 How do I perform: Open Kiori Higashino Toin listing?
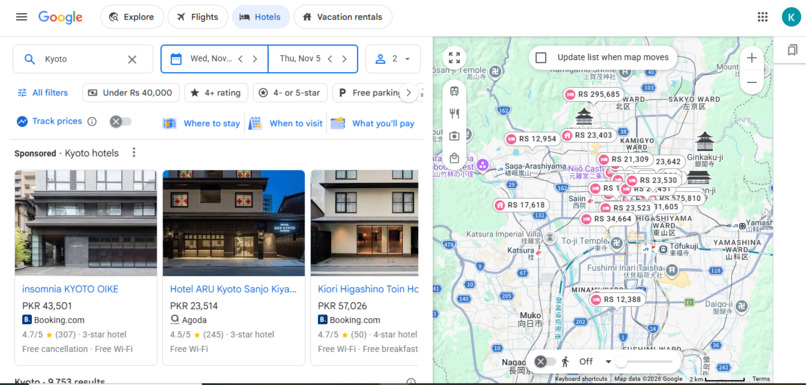368,289
